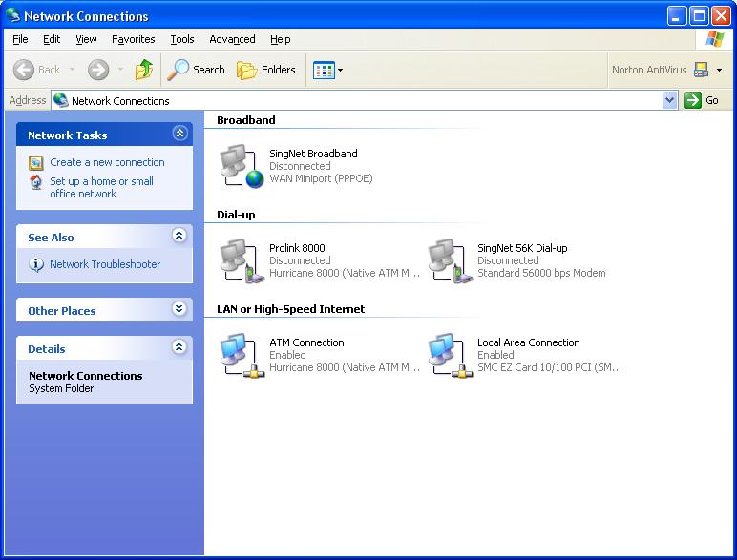This screenshot has width=737, height=560.
Task: Click the Network Connections address bar icon
Action: coord(61,100)
